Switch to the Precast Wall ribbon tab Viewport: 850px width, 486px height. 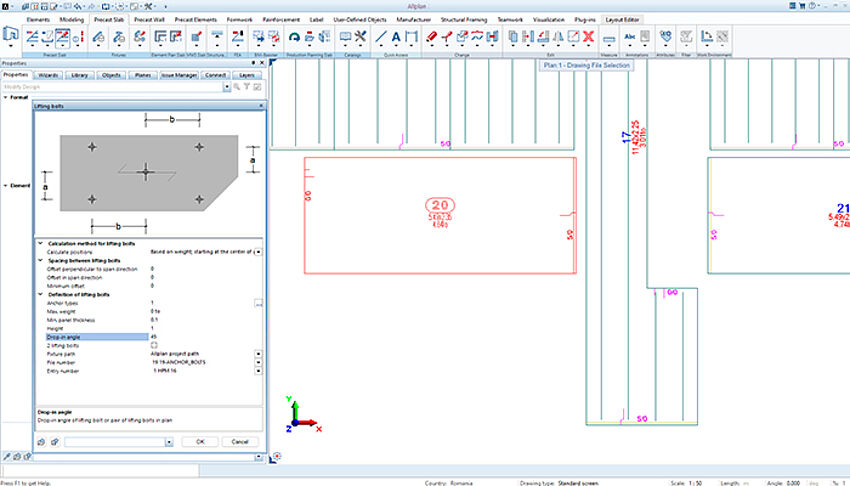[152, 19]
